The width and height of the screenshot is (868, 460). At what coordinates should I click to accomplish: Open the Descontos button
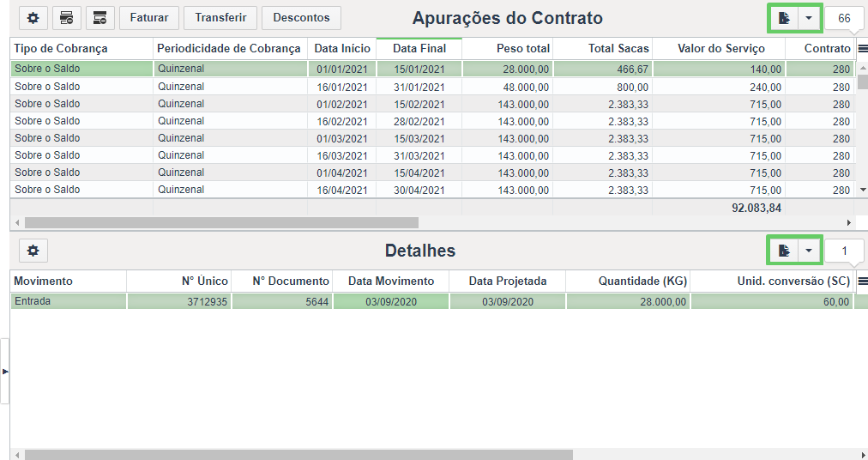click(301, 18)
